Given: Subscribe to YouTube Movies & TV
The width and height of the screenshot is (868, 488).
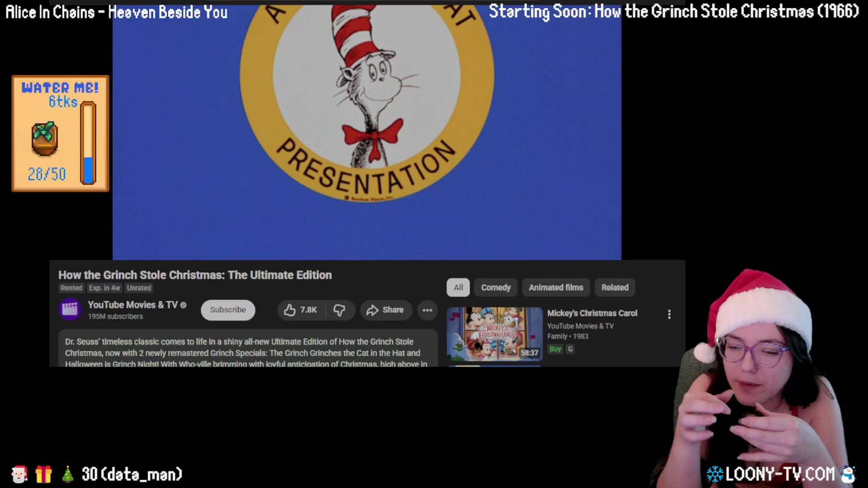Looking at the screenshot, I should coord(228,310).
